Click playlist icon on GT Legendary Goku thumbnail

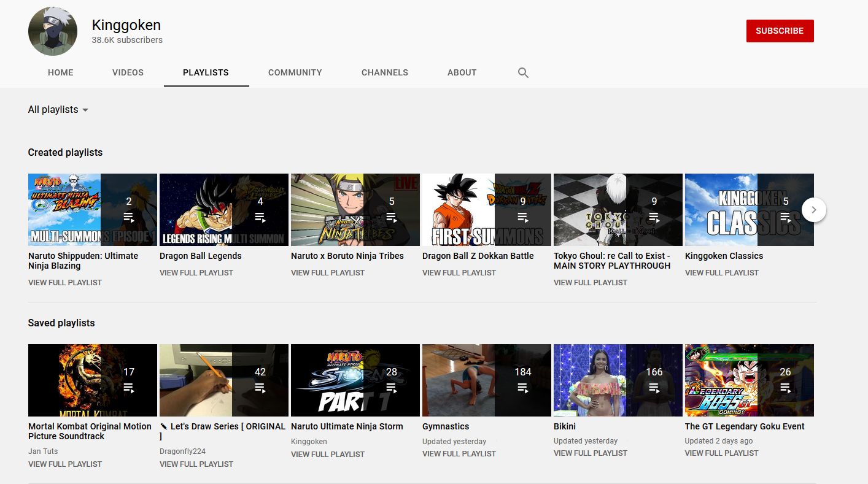pyautogui.click(x=786, y=388)
